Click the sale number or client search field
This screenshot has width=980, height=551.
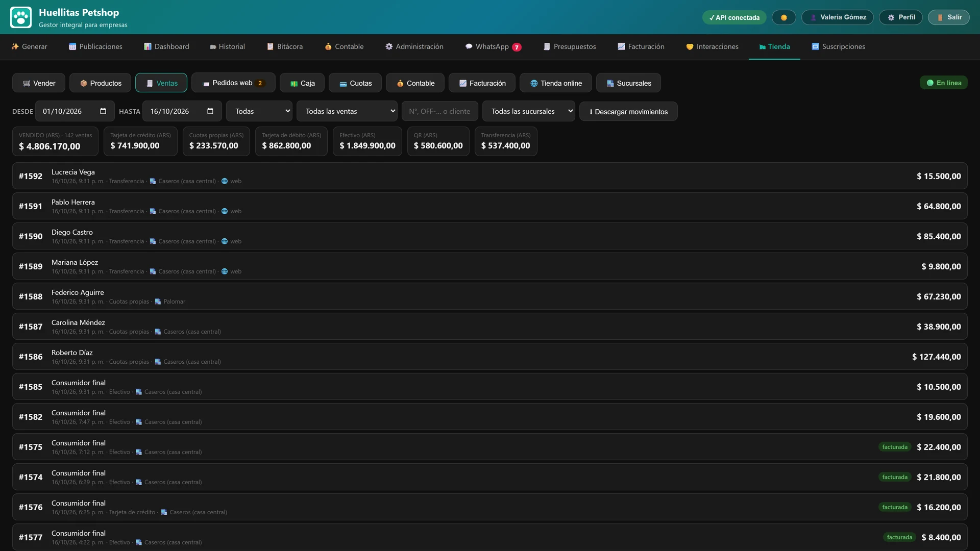click(439, 111)
